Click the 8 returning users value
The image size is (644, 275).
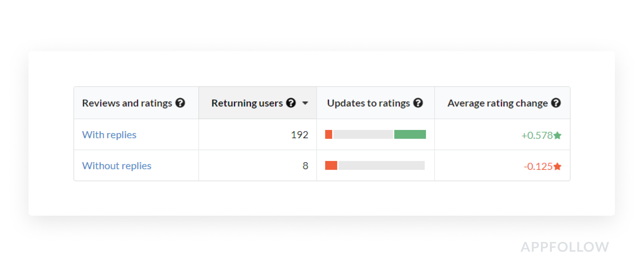[305, 166]
